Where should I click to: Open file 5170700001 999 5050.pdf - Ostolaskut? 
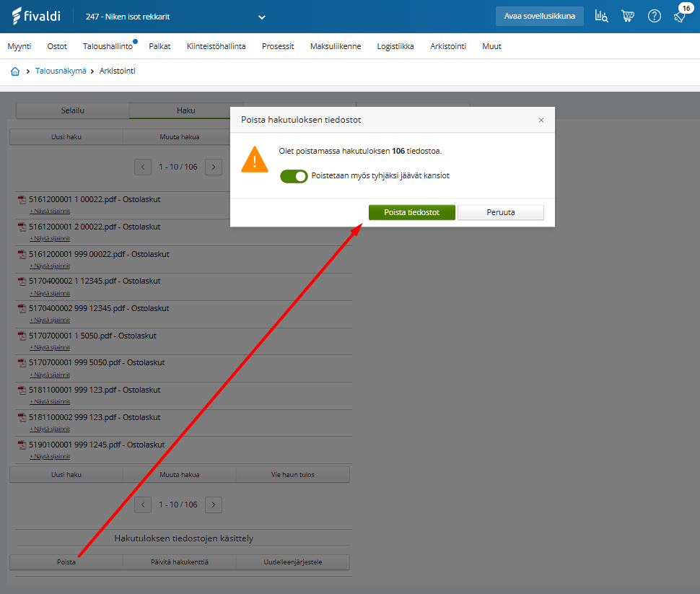point(97,362)
